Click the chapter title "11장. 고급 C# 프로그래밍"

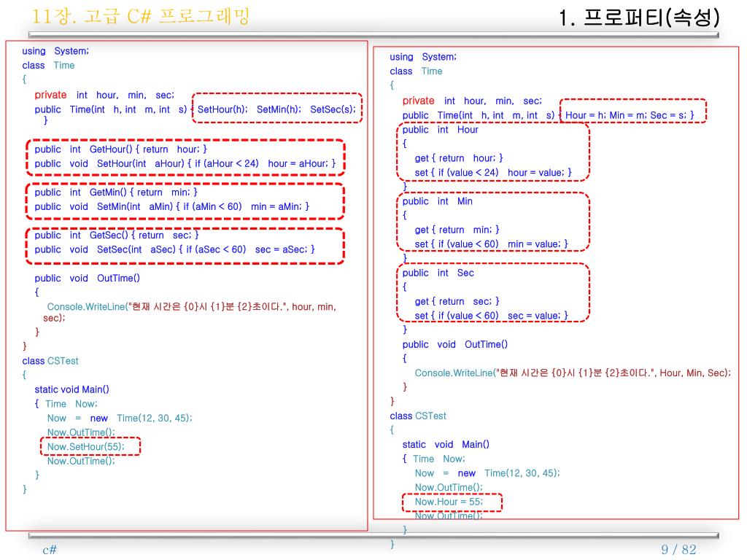(x=141, y=16)
